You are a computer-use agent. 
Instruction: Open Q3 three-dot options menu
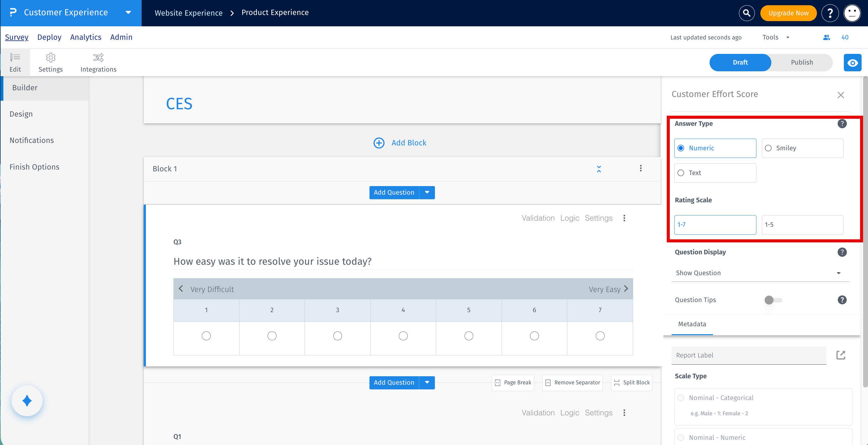[624, 218]
